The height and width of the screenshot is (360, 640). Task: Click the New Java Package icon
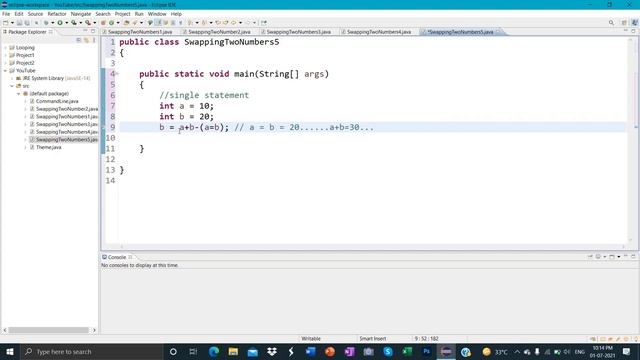(x=103, y=22)
